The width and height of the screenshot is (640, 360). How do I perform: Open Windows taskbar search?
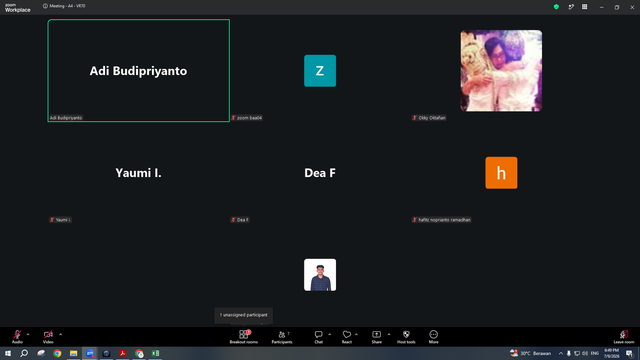click(x=24, y=353)
